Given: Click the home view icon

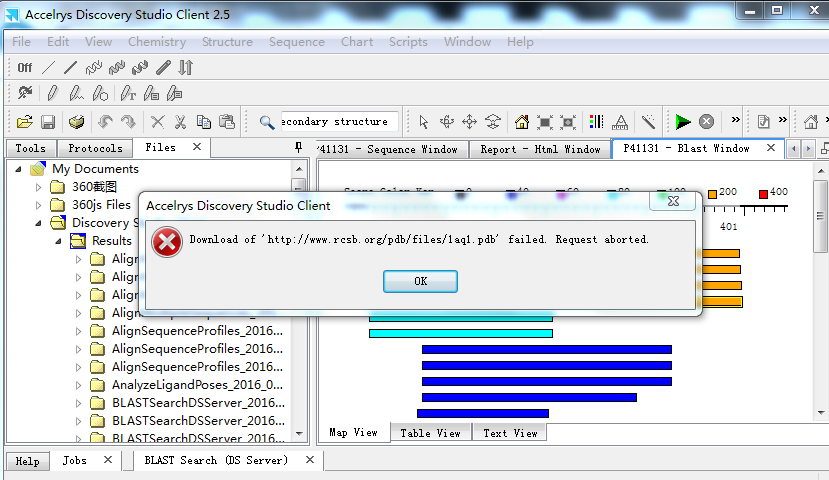Looking at the screenshot, I should pos(522,122).
